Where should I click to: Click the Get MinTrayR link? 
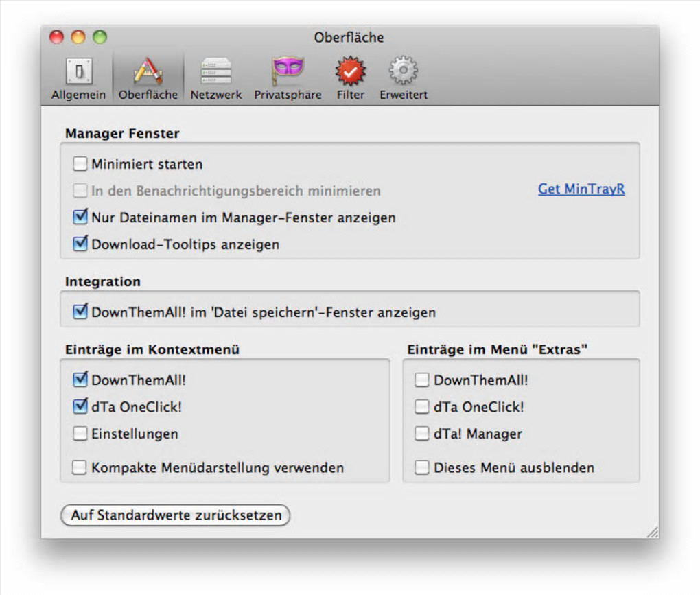581,189
